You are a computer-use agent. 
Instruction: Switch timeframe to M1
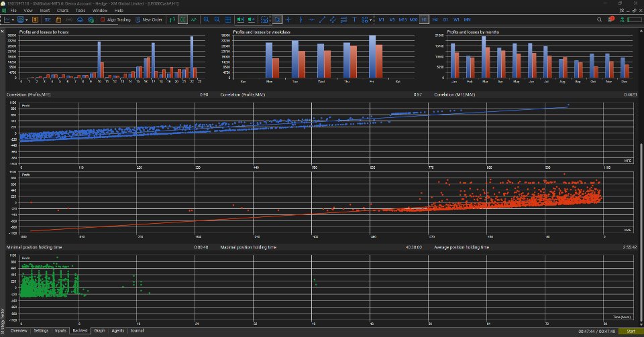(x=382, y=19)
